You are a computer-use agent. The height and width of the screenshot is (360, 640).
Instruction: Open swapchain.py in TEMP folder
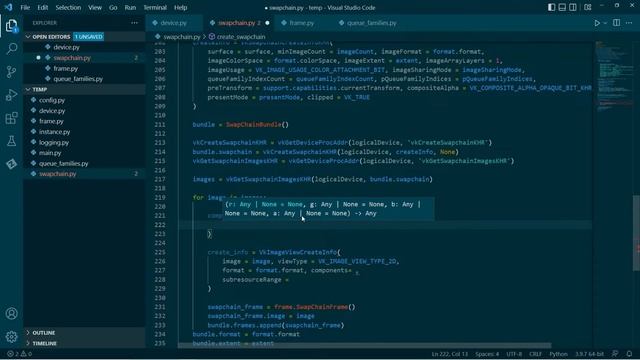(84, 174)
